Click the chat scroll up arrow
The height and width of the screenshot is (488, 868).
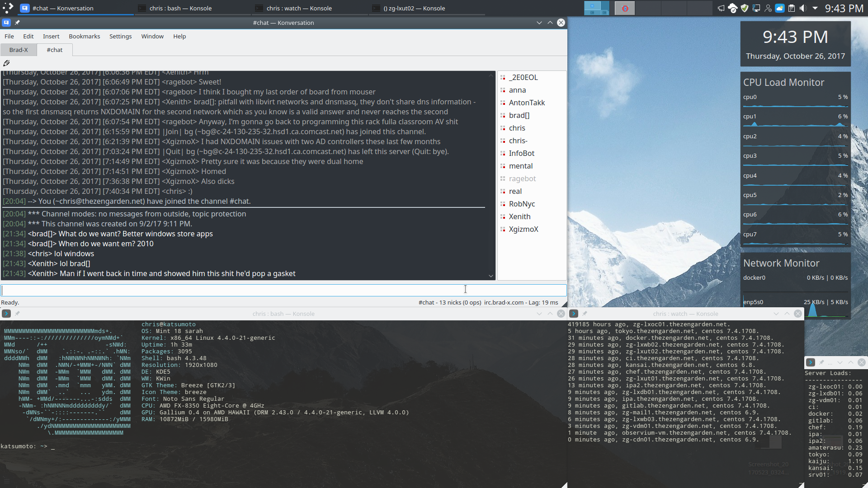(x=491, y=75)
